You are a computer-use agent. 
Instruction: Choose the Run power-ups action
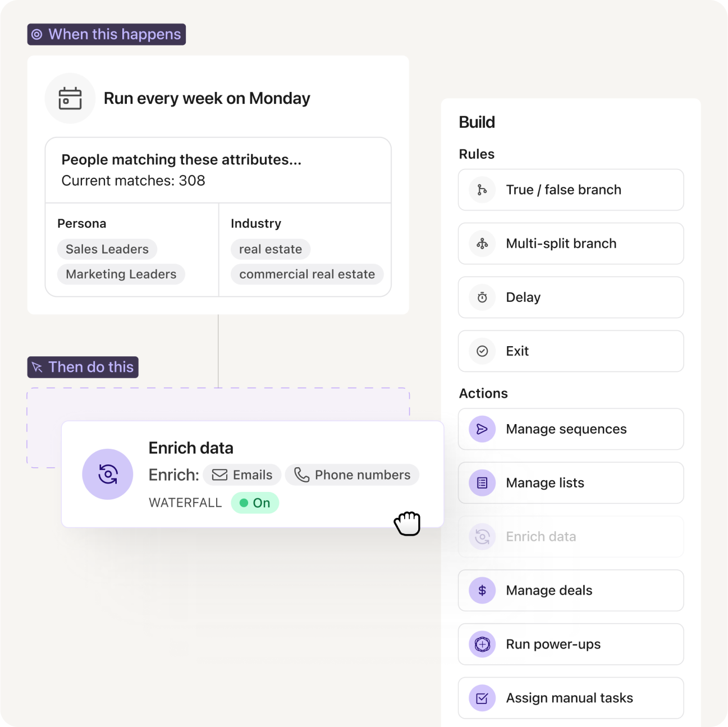[x=571, y=644]
